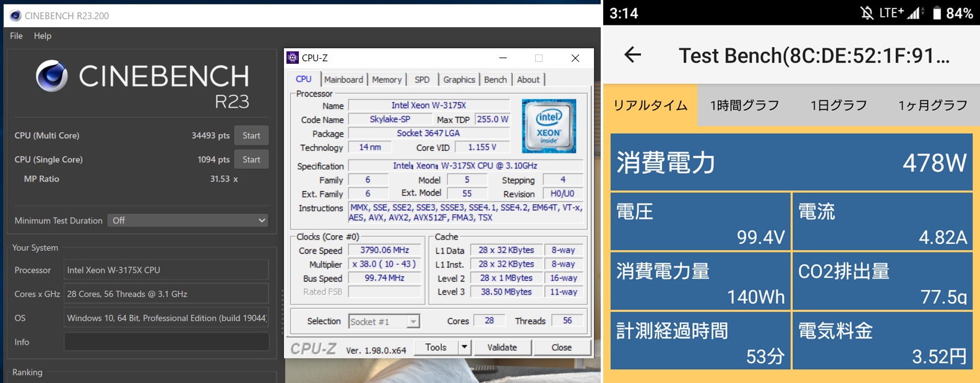980x383 pixels.
Task: Open the Minimum Test Duration dropdown
Action: 188,220
